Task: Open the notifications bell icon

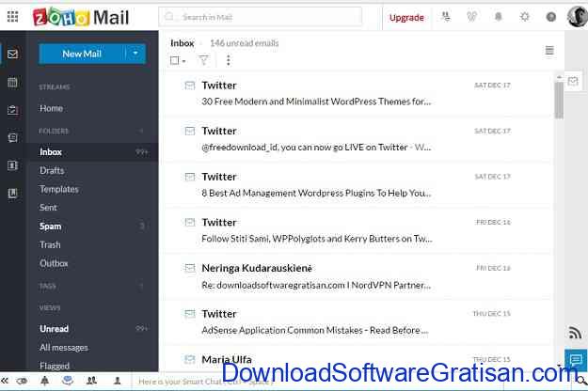Action: pyautogui.click(x=498, y=17)
